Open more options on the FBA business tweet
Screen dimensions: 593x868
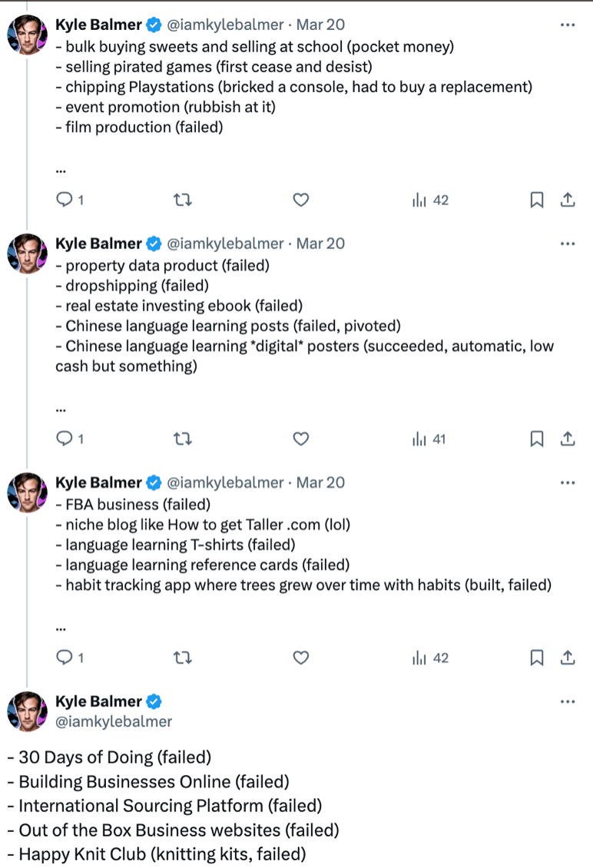click(568, 483)
